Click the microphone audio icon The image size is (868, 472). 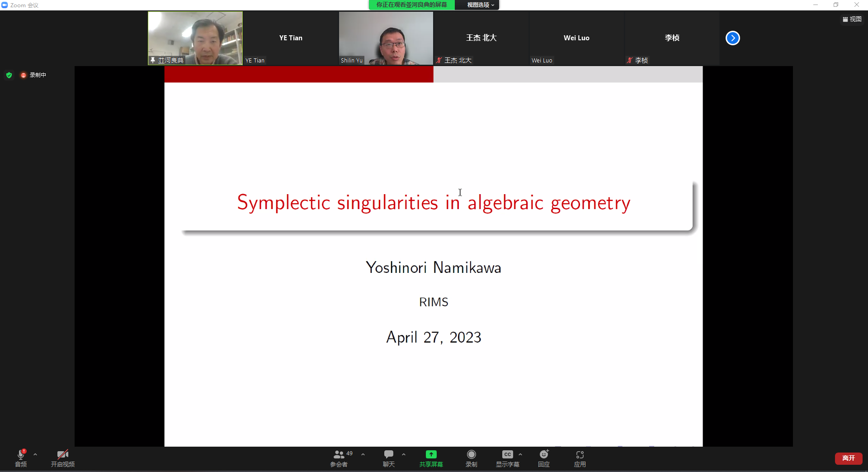click(21, 455)
